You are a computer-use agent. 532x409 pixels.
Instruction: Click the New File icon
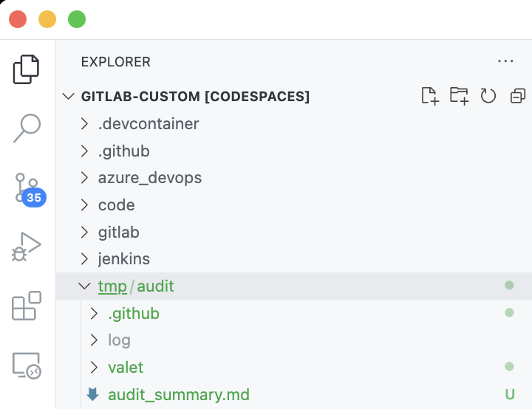tap(430, 96)
